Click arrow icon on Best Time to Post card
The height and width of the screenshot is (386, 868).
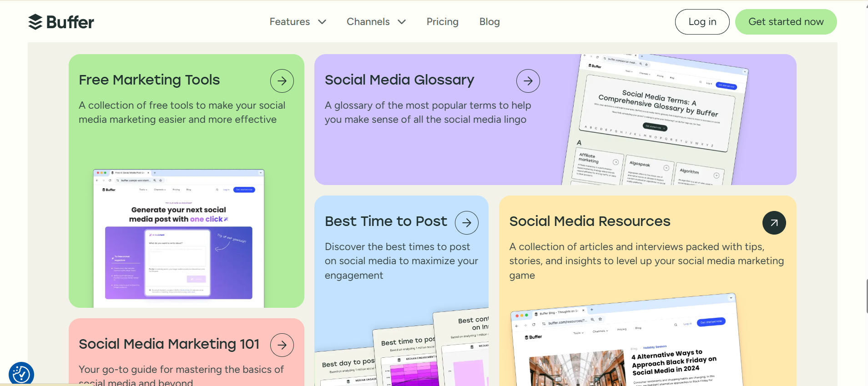[x=467, y=223]
